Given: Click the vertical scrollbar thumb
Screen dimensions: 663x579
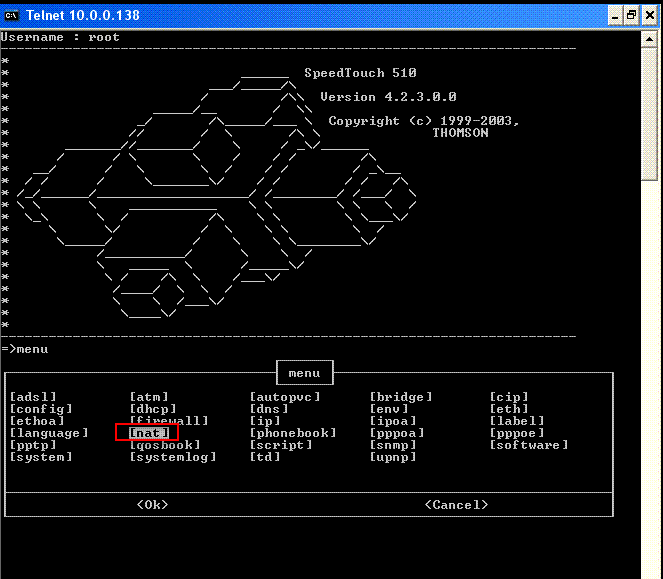Looking at the screenshot, I should [x=649, y=114].
